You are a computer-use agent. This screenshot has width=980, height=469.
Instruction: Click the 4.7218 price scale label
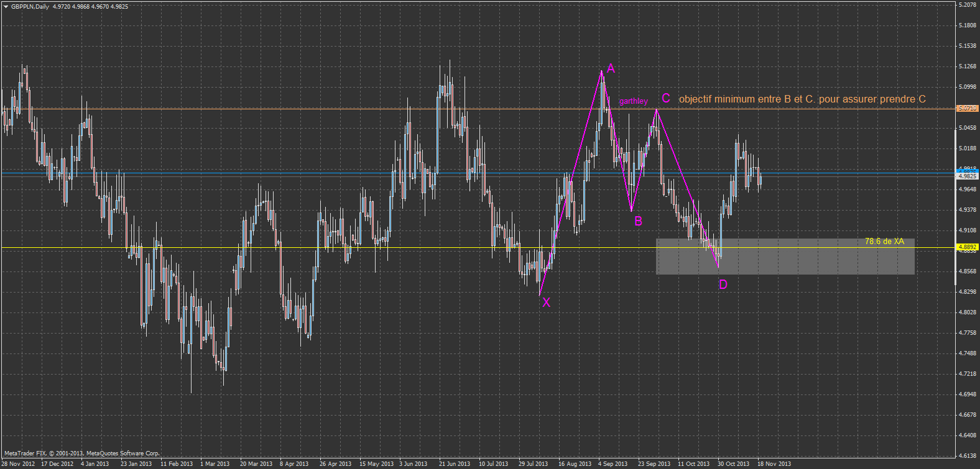967,374
